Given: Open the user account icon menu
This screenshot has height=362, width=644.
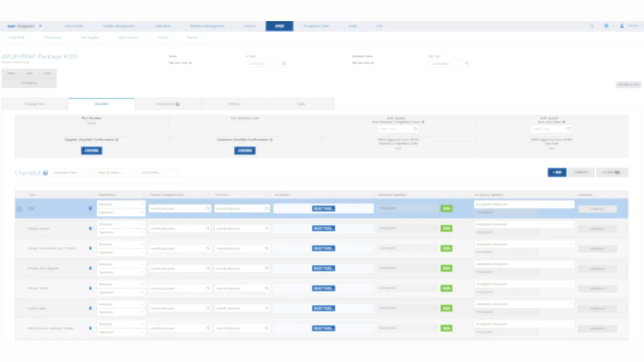Looking at the screenshot, I should (622, 25).
